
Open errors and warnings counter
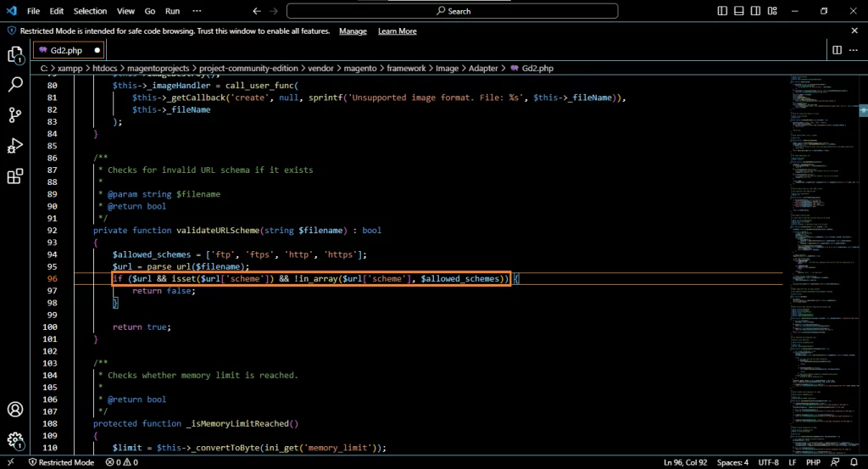(x=122, y=462)
